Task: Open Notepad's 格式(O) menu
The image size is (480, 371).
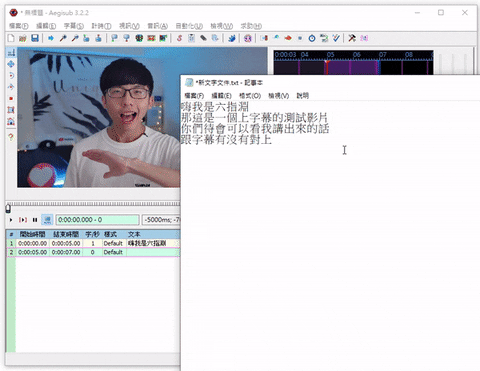Action: tap(250, 96)
